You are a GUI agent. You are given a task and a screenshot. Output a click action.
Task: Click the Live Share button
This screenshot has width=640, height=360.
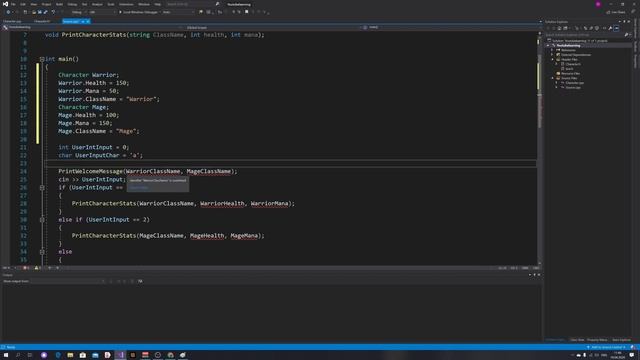pyautogui.click(x=616, y=12)
